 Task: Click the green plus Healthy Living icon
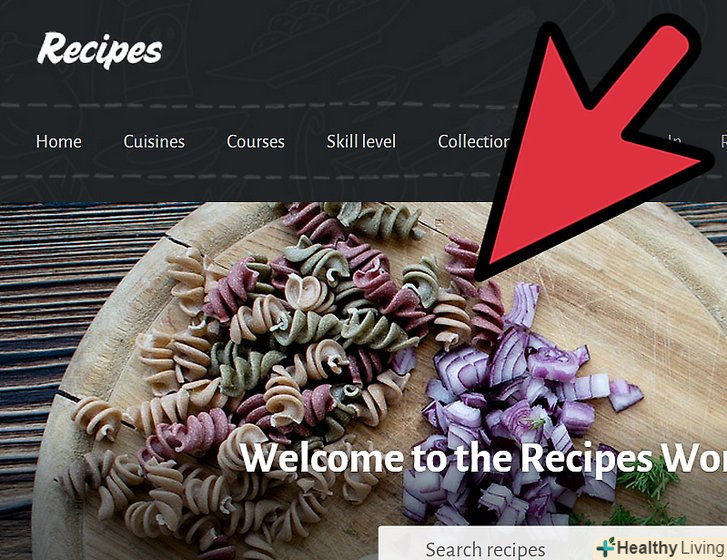[606, 547]
